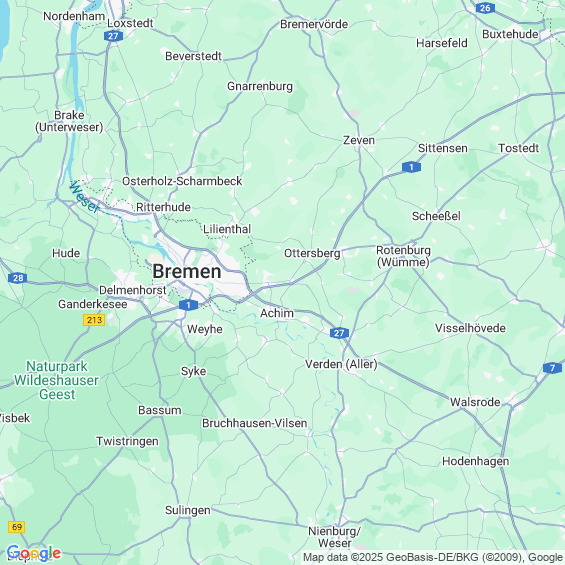Click the Verden (Aller) town label
Image resolution: width=565 pixels, height=565 pixels.
[x=341, y=364]
